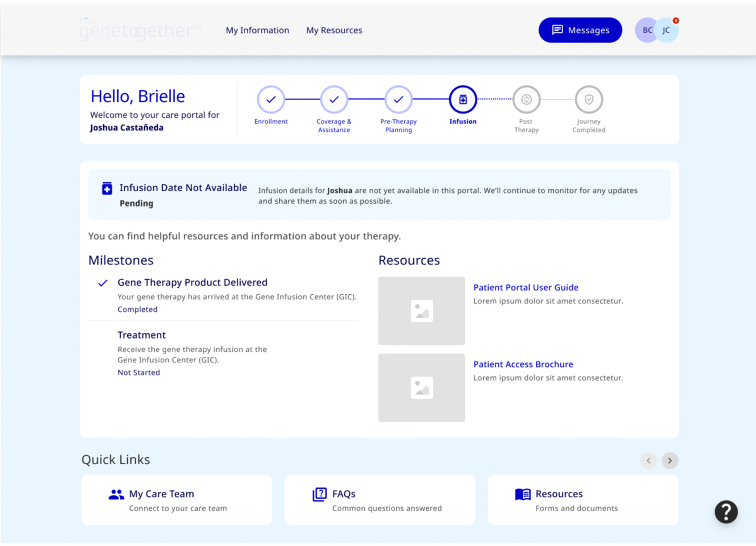
Task: Open the Patient Access Brochure link
Action: click(523, 364)
